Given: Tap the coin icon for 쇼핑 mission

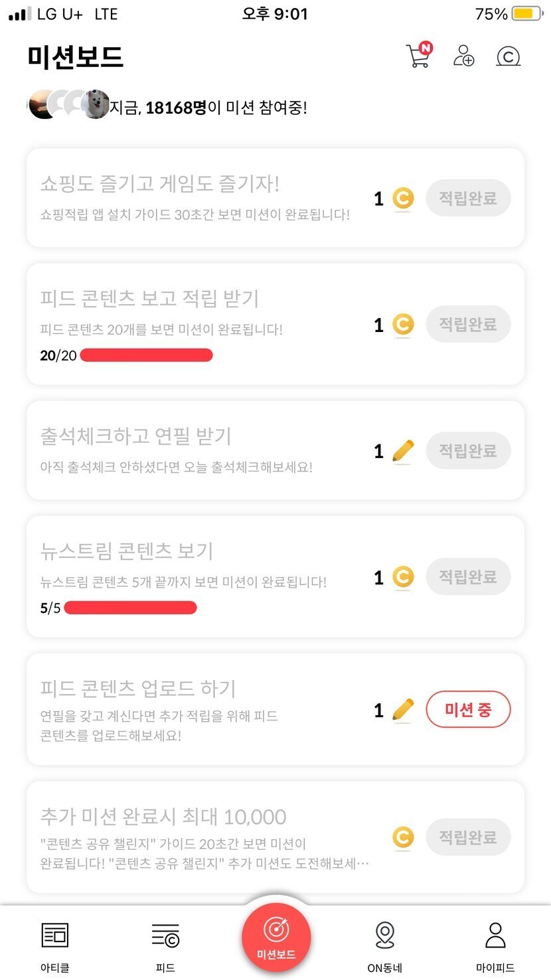Looking at the screenshot, I should [x=402, y=198].
